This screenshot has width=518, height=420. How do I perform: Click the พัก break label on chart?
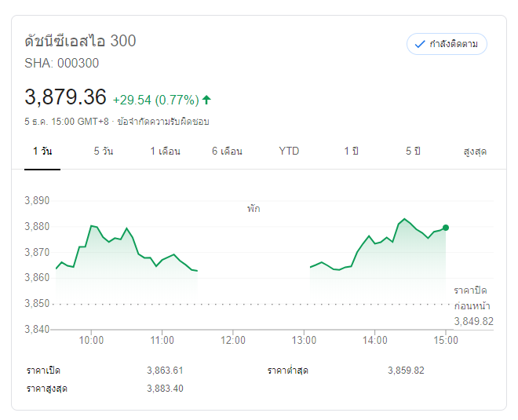click(x=253, y=209)
